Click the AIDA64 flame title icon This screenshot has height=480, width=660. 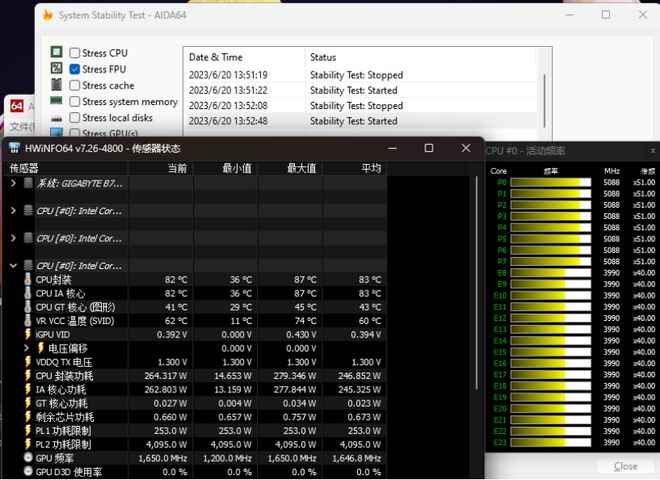48,15
